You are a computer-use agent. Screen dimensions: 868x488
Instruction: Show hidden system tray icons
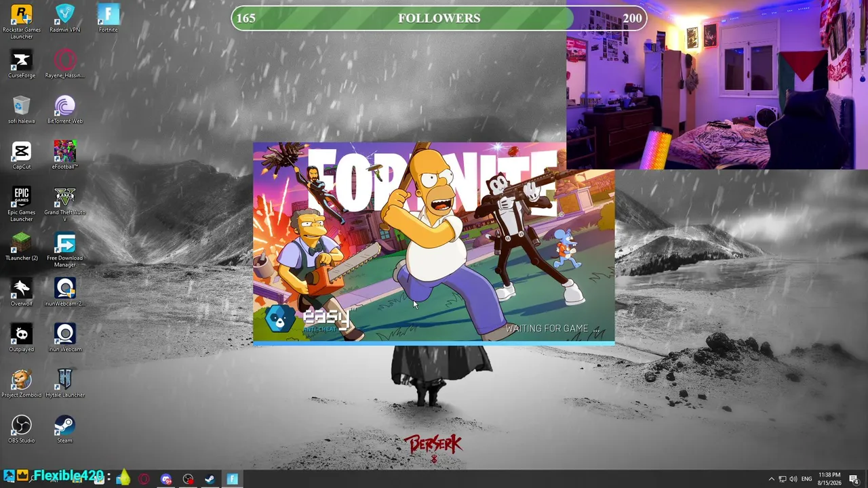pyautogui.click(x=771, y=479)
